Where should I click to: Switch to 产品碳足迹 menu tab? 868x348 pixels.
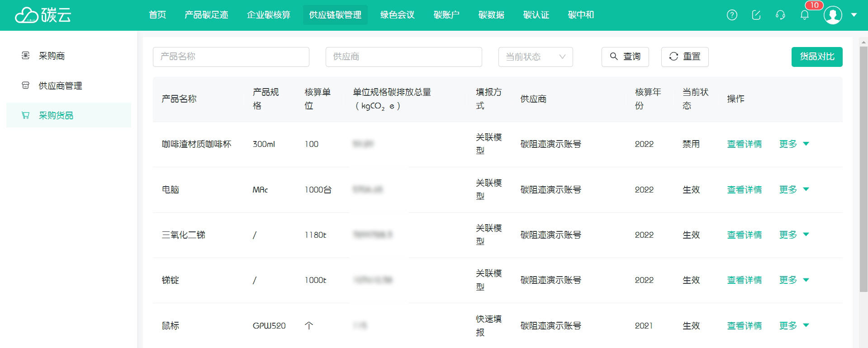point(206,15)
